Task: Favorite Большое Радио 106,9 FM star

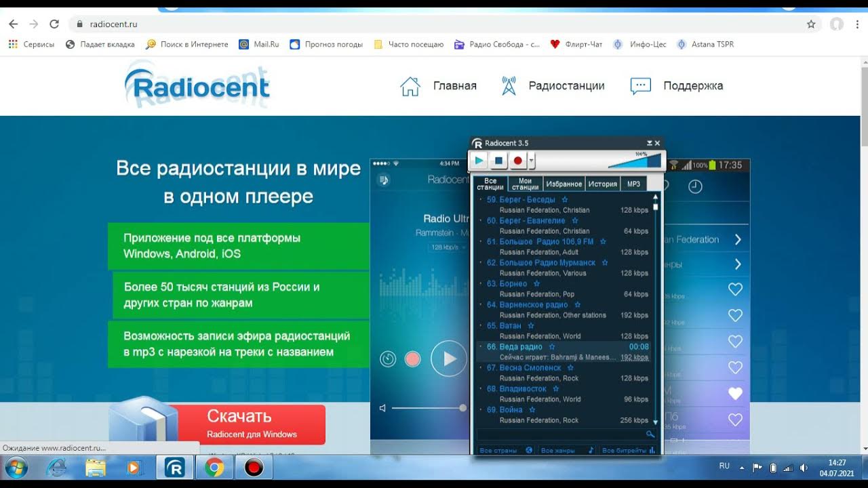Action: tap(603, 242)
